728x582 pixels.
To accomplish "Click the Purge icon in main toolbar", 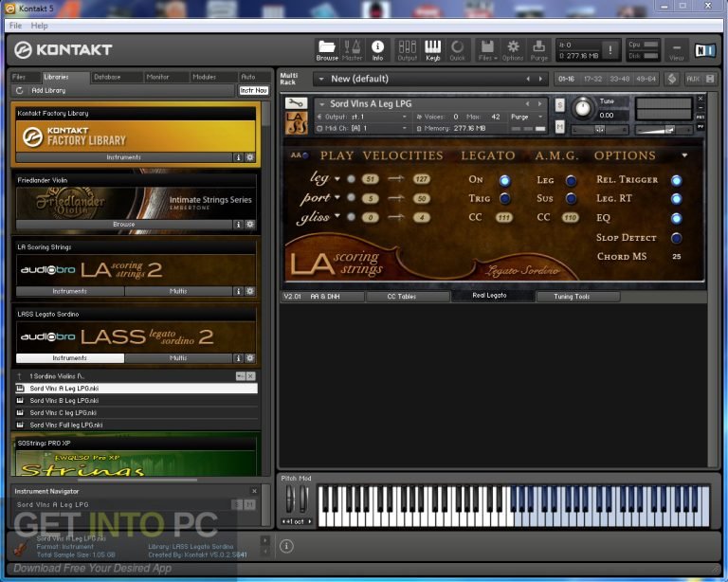I will (538, 48).
